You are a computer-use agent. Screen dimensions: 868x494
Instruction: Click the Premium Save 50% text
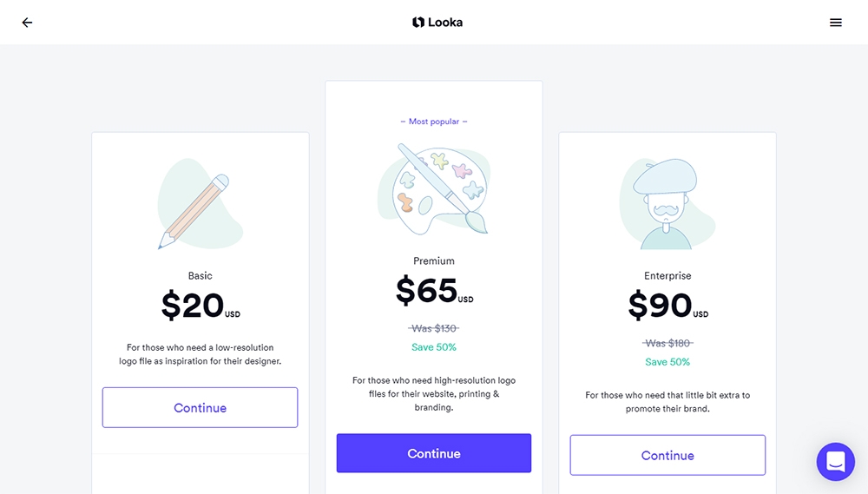[434, 347]
